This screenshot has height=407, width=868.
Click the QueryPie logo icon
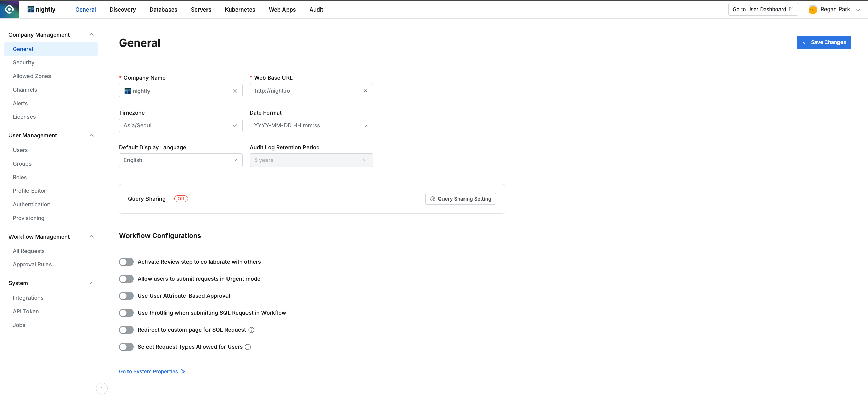coord(9,9)
